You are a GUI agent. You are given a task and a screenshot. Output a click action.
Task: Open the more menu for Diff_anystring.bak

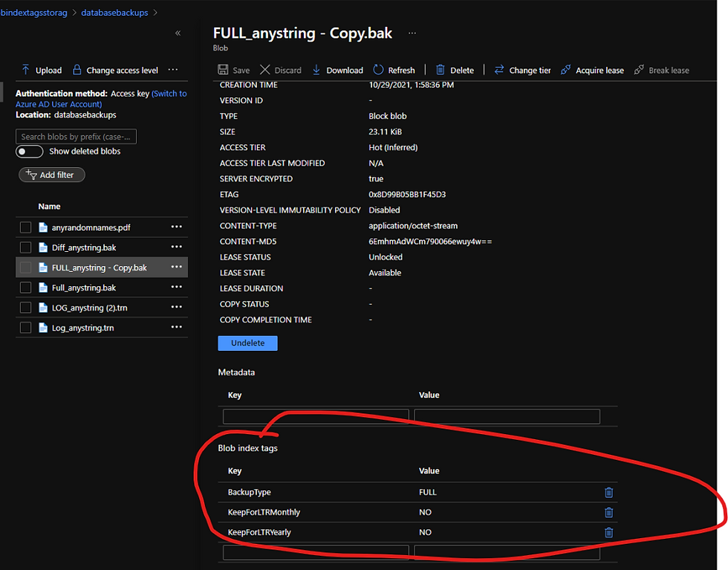[x=177, y=247]
